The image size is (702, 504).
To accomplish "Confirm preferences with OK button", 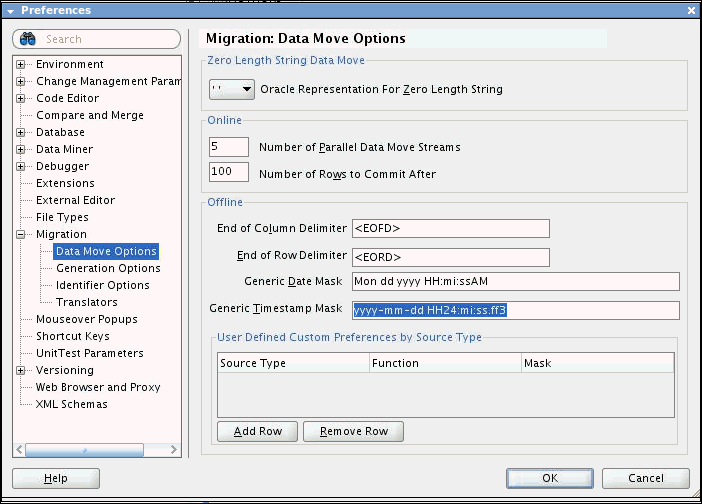I will pyautogui.click(x=550, y=478).
